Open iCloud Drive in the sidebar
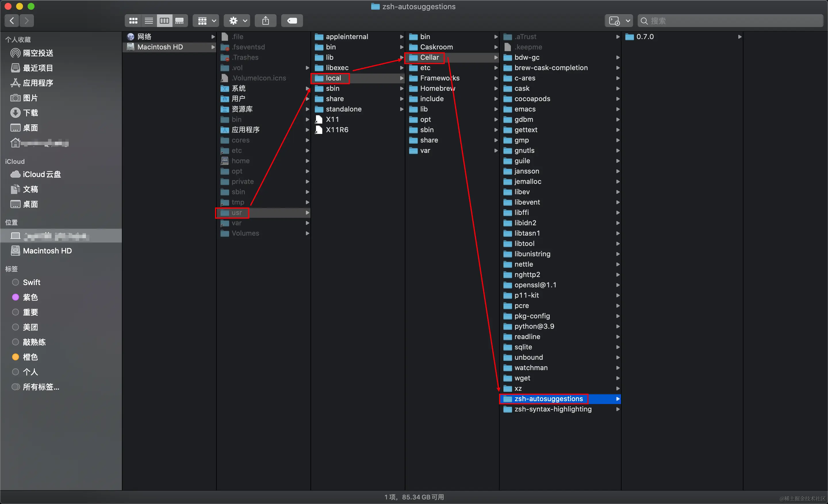 pos(42,174)
